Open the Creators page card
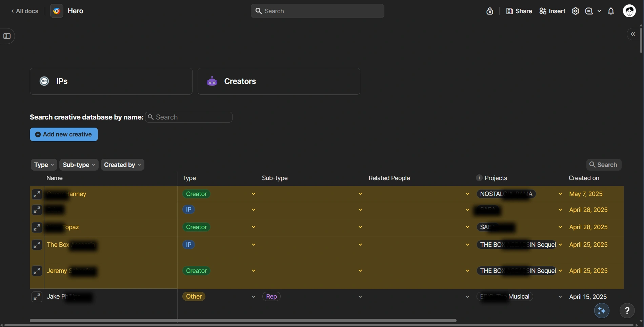The image size is (644, 327). click(279, 81)
